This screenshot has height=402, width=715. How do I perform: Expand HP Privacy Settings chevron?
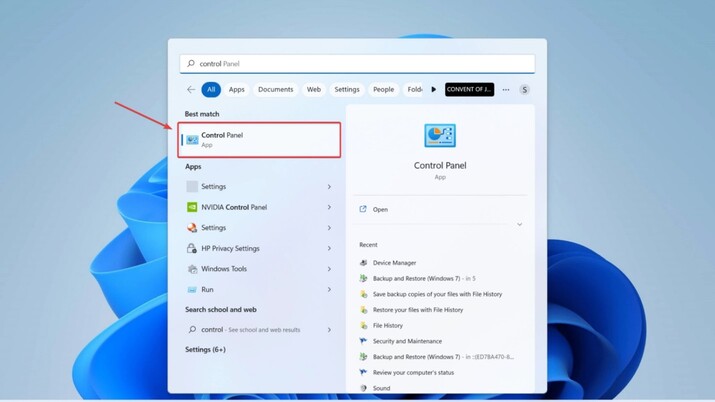329,248
